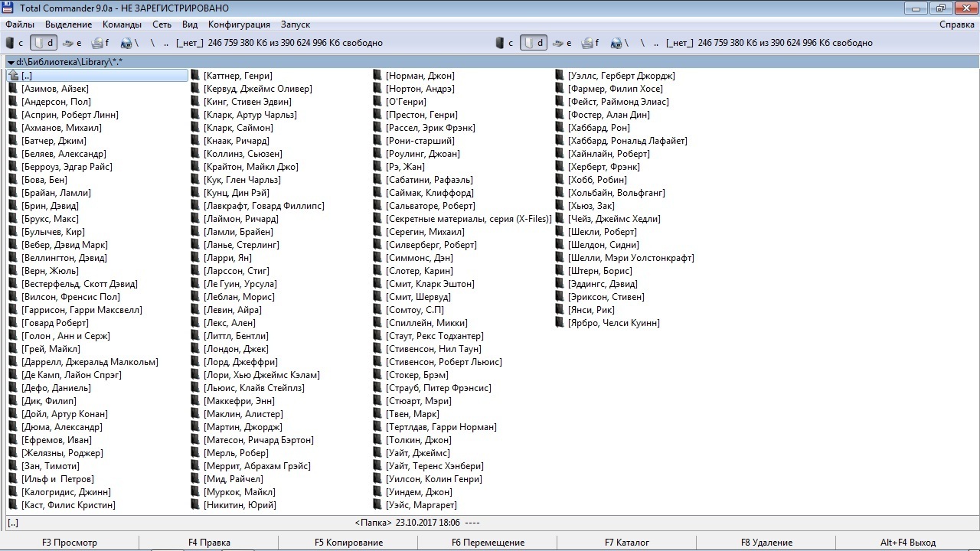Open drive f in left drive bar
The height and width of the screenshot is (551, 980).
coord(100,43)
